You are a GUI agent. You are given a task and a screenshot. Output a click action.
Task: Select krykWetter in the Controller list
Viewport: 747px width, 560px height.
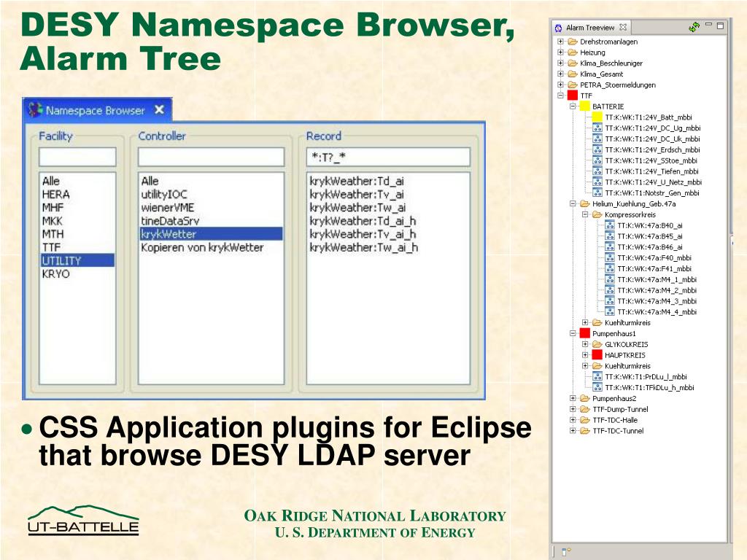[211, 234]
